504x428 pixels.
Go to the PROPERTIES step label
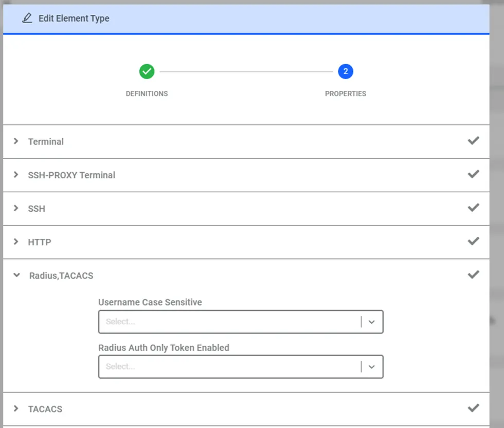pyautogui.click(x=345, y=94)
